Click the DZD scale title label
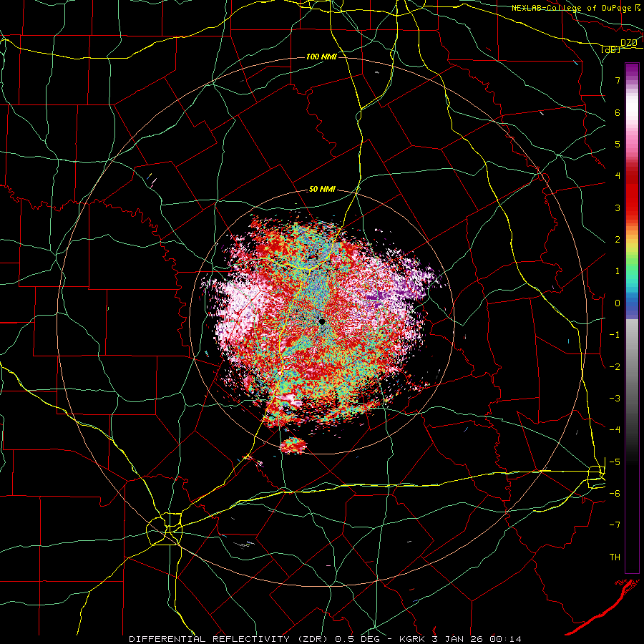644x644 pixels. [628, 42]
